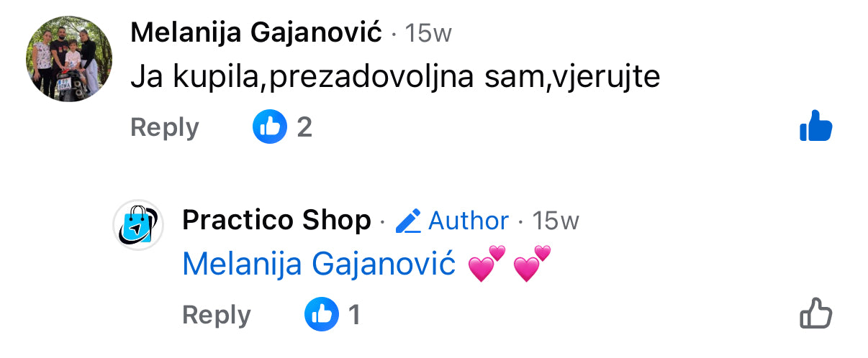Click the second pink hearts emoji
The width and height of the screenshot is (868, 358).
click(x=532, y=264)
